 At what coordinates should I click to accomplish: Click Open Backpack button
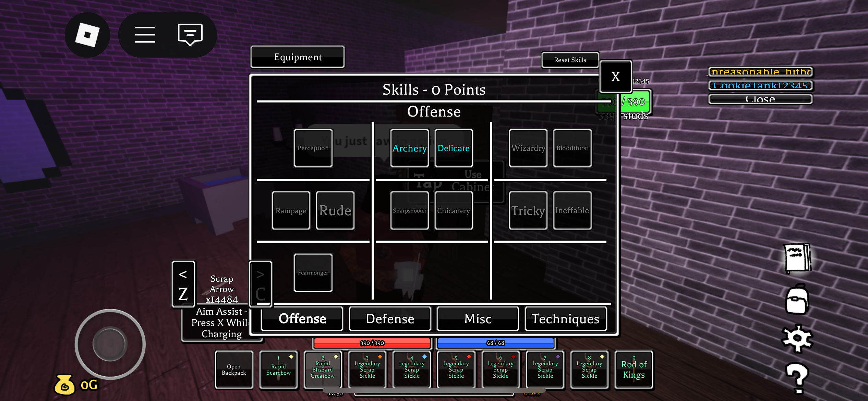pos(234,369)
